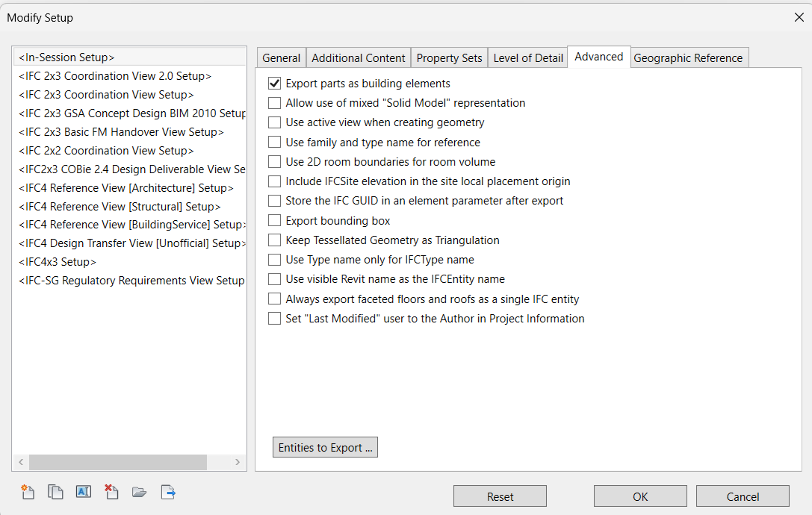The image size is (812, 515).
Task: Select the Advanced tab
Action: [x=599, y=57]
